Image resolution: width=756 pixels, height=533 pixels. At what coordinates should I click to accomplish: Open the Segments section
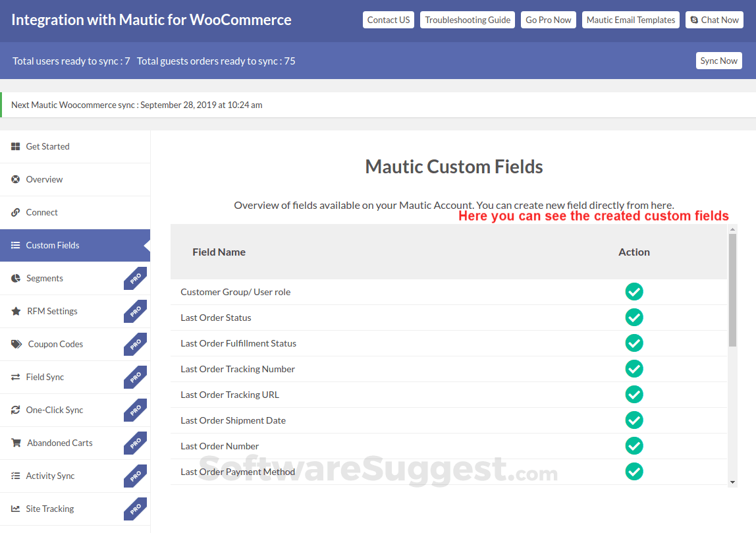(74, 278)
